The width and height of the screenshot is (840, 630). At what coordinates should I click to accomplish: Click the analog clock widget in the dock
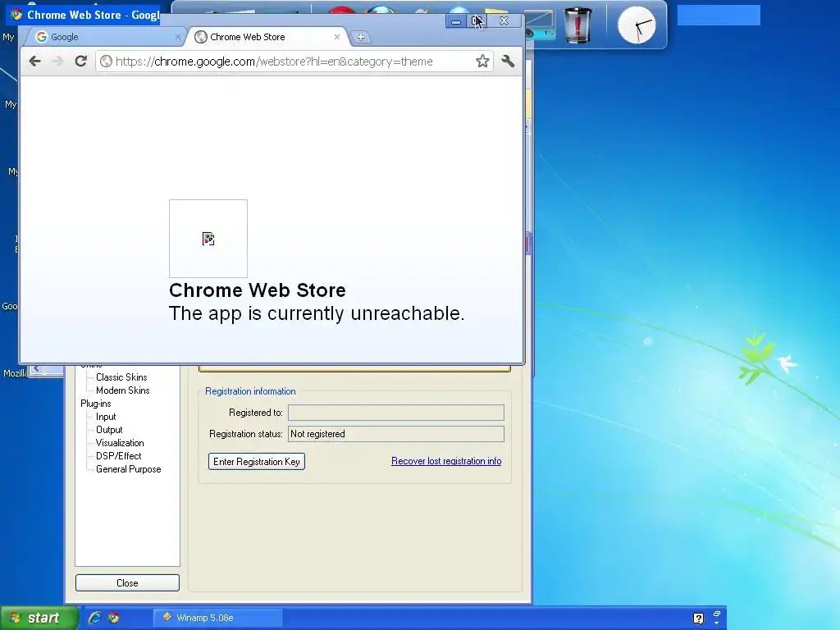tap(637, 25)
